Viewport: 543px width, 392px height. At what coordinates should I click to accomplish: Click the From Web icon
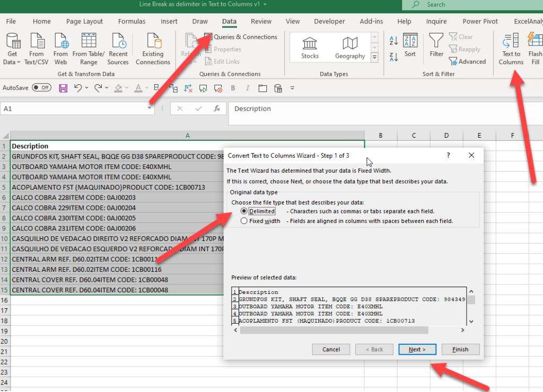pos(60,49)
